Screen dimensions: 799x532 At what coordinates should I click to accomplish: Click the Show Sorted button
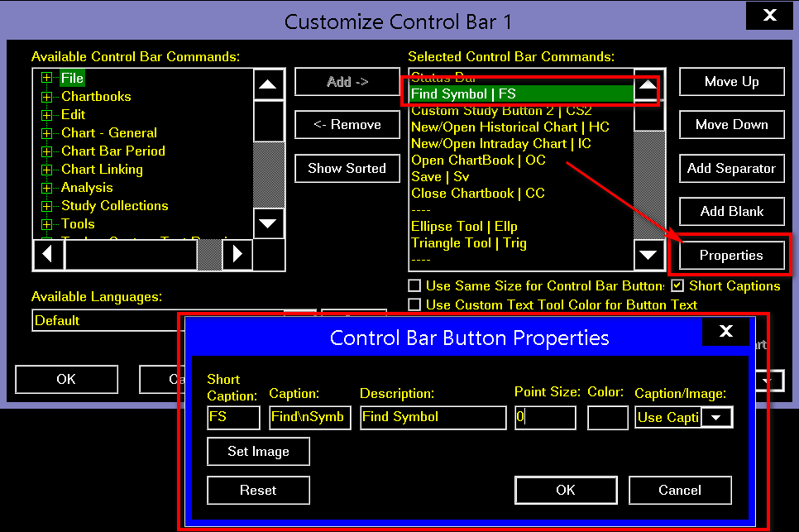tap(347, 168)
